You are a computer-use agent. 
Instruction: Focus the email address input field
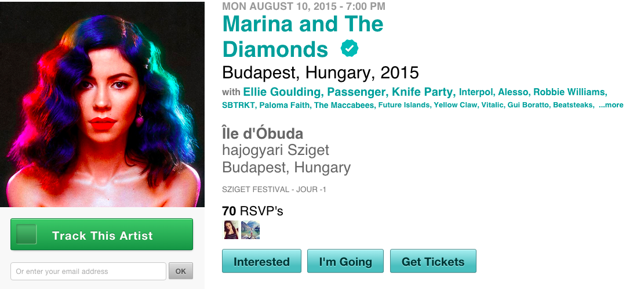click(x=88, y=271)
